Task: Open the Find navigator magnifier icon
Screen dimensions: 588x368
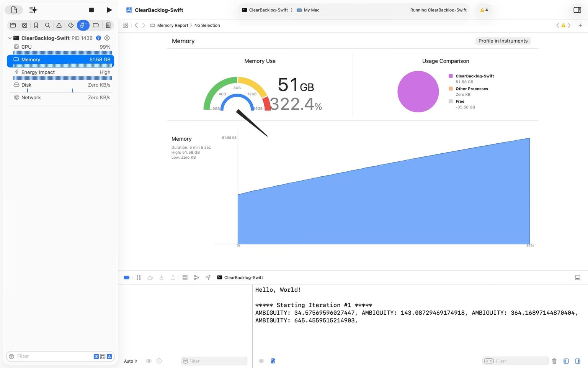Action: click(47, 25)
